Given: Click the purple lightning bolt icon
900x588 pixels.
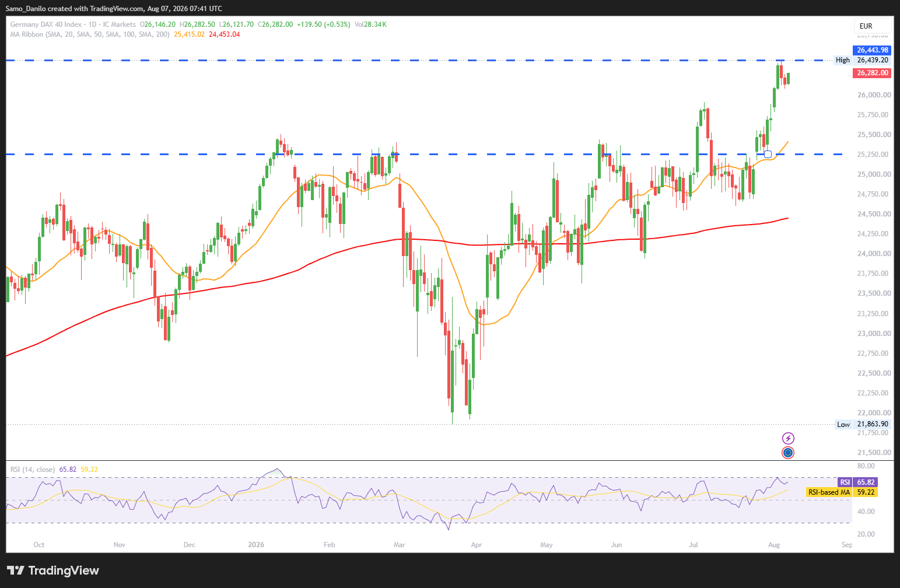Looking at the screenshot, I should point(788,438).
